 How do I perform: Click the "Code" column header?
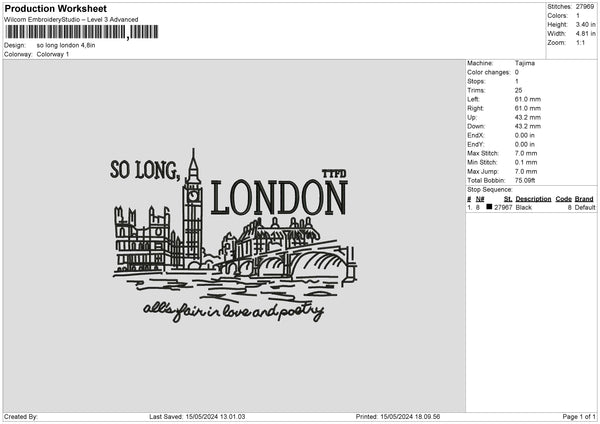[563, 199]
